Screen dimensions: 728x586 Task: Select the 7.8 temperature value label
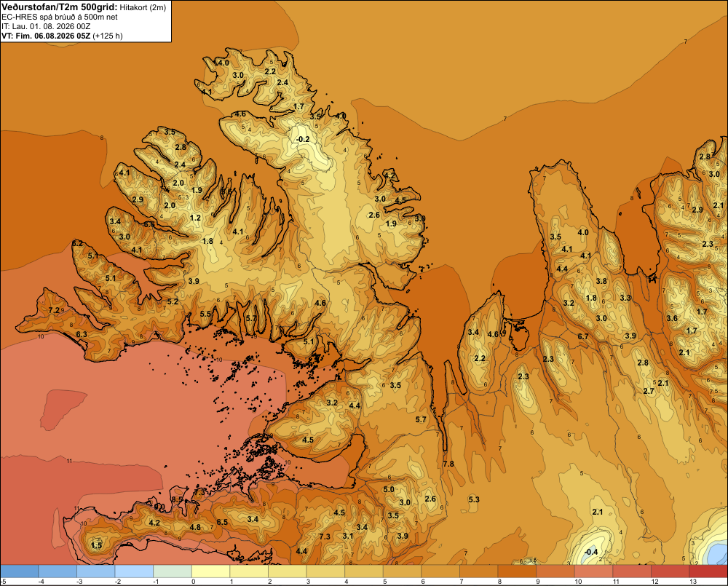[448, 464]
